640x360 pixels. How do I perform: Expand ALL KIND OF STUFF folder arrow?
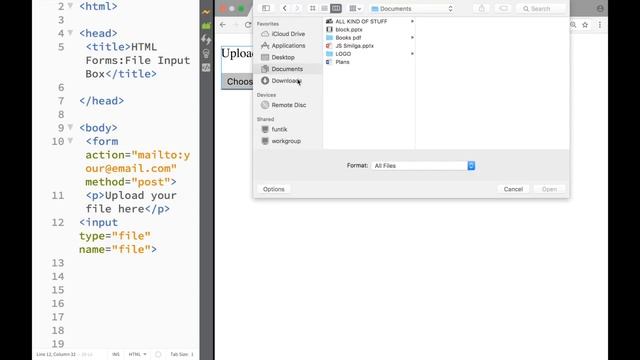412,21
